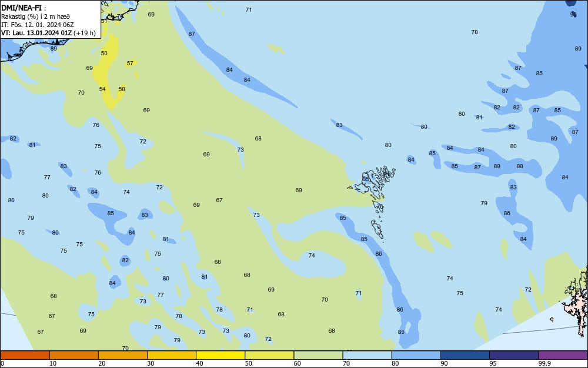The image size is (588, 368).
Task: Click the "(+19 h)" forecast offset
Action: click(x=85, y=33)
